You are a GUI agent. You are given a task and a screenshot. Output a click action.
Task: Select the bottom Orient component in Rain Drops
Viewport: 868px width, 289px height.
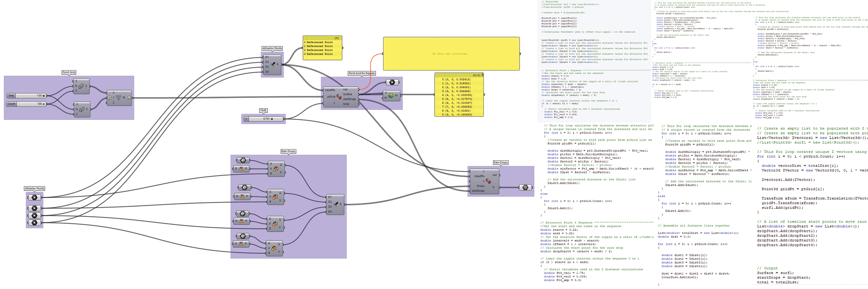coord(275,248)
